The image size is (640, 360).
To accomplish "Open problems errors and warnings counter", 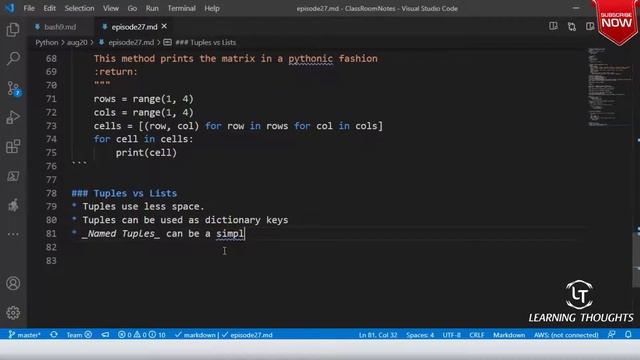I will pyautogui.click(x=142, y=335).
